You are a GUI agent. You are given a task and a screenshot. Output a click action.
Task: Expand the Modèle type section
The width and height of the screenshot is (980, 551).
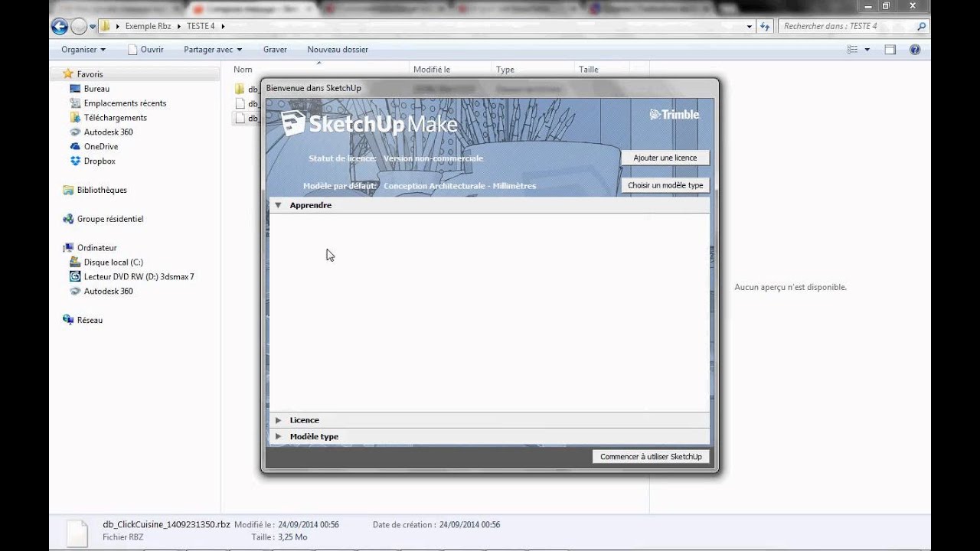pyautogui.click(x=278, y=436)
